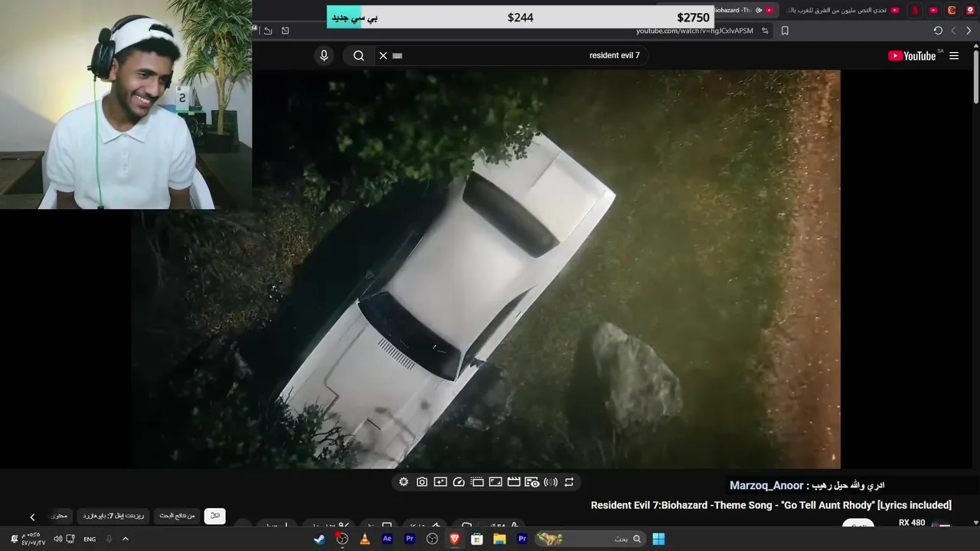Select the white active filter chip
The height and width of the screenshot is (551, 980).
click(x=215, y=516)
